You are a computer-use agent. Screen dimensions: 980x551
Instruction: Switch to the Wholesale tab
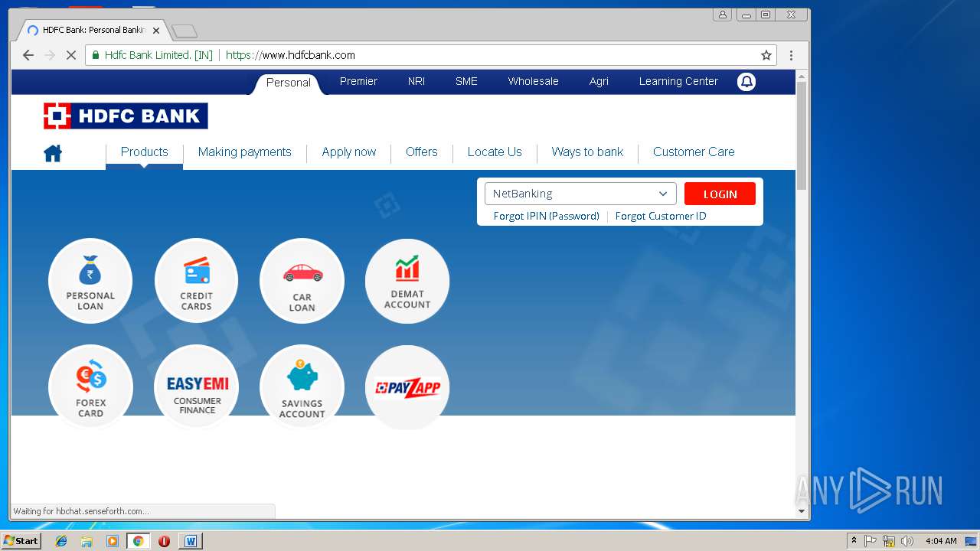coord(533,81)
